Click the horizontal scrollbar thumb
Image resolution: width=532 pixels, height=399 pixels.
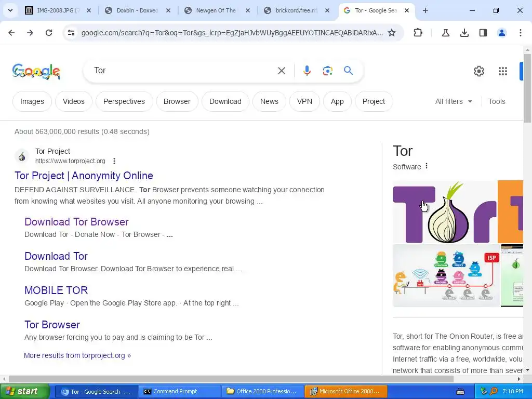231,379
